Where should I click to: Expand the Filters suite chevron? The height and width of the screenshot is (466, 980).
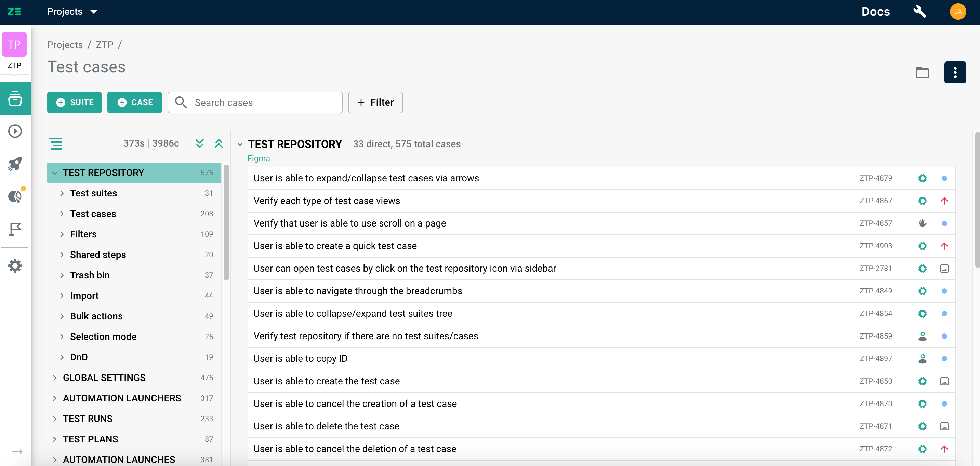coord(62,234)
